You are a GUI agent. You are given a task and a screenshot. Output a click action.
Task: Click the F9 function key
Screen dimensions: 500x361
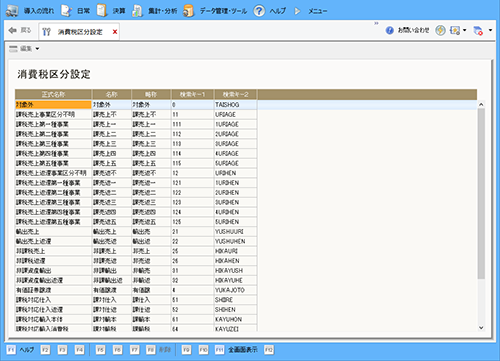point(186,350)
